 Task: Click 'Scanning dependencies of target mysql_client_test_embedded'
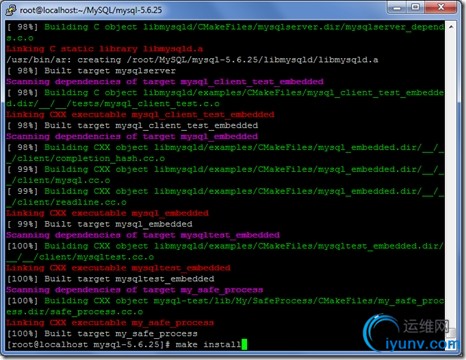tap(165, 82)
